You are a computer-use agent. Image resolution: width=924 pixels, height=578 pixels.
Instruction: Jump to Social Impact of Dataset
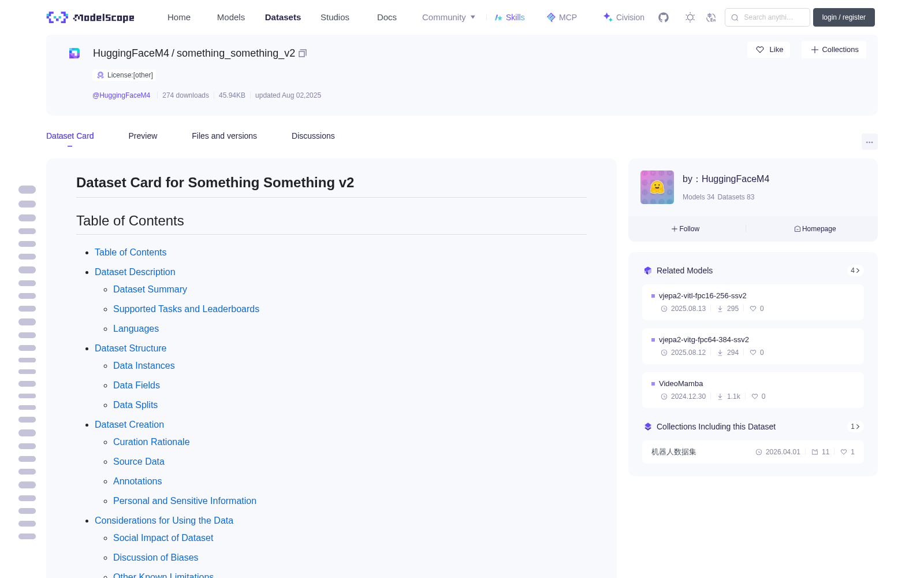163,538
